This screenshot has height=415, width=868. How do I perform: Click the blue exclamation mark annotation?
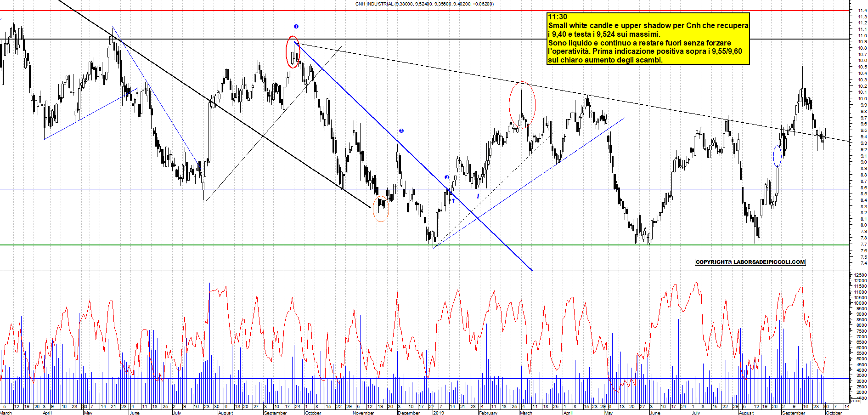478,196
